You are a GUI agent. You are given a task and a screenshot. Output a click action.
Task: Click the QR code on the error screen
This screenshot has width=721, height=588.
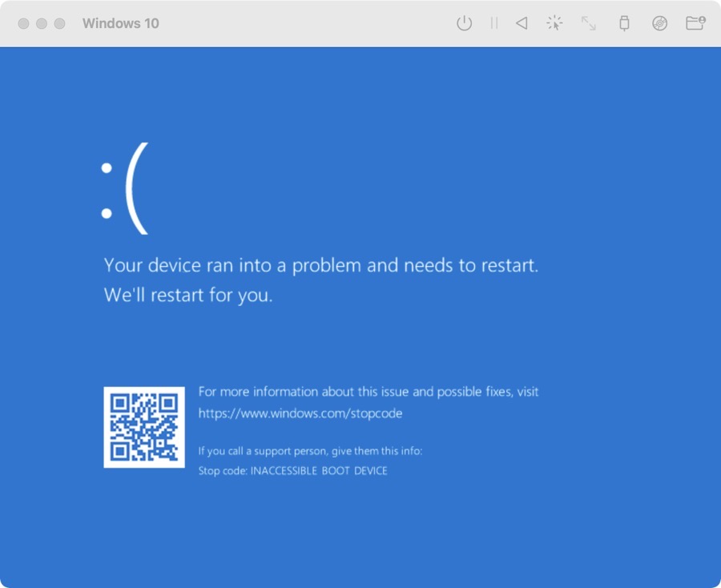click(144, 427)
